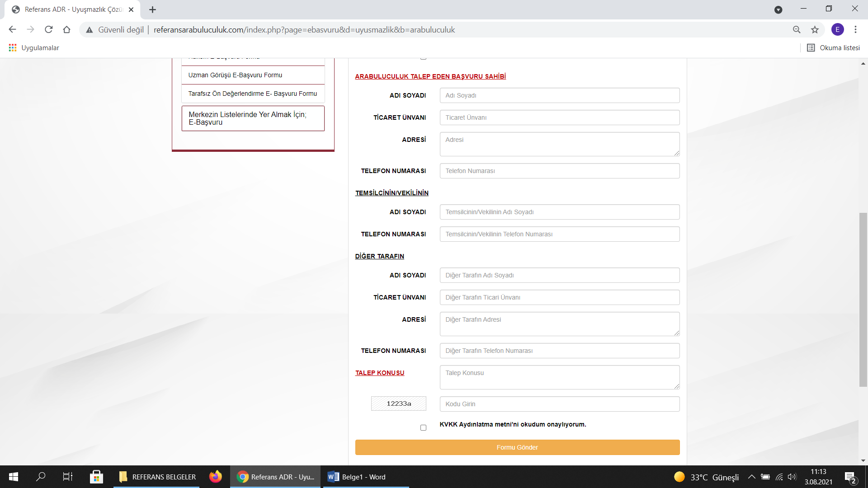Open the zoom magnifier icon in address bar
The width and height of the screenshot is (868, 488).
[797, 30]
